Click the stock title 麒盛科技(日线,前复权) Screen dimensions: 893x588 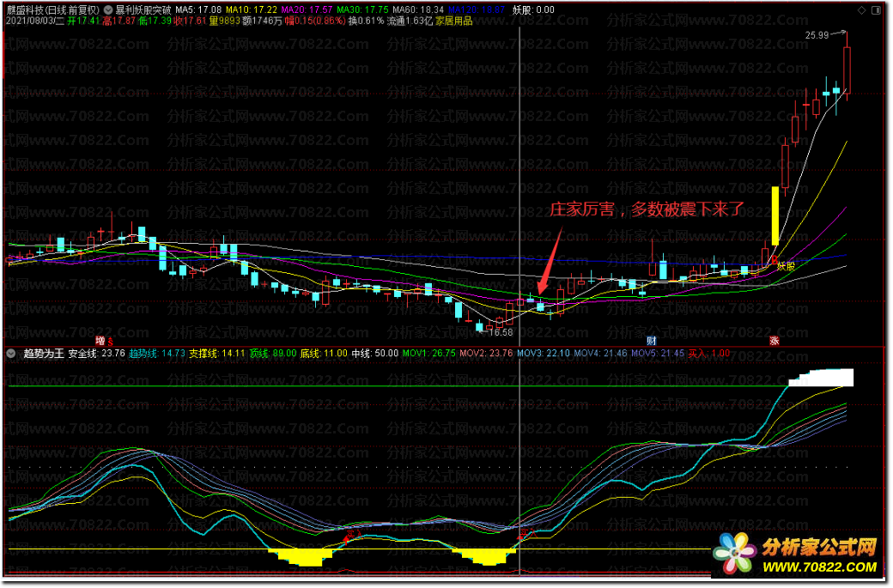(52, 9)
